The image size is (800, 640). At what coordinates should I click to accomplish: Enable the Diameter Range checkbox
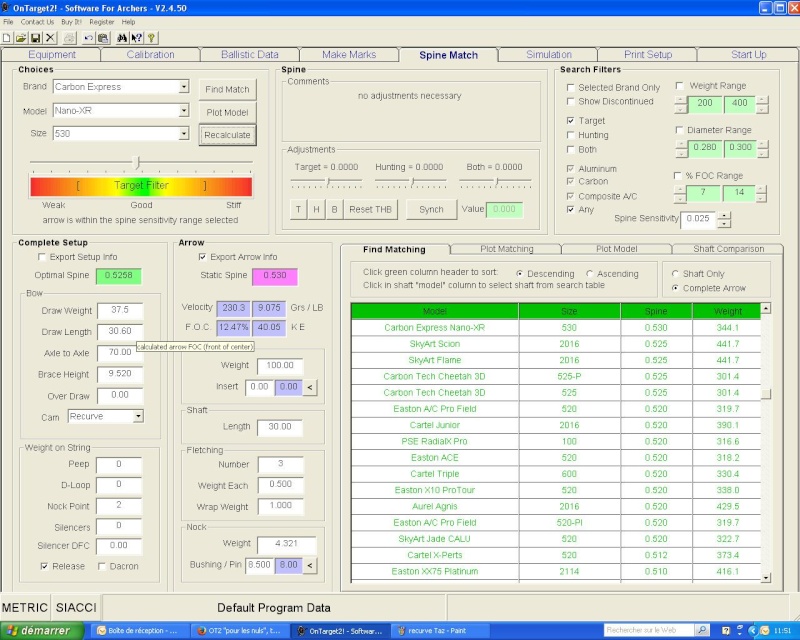[679, 130]
